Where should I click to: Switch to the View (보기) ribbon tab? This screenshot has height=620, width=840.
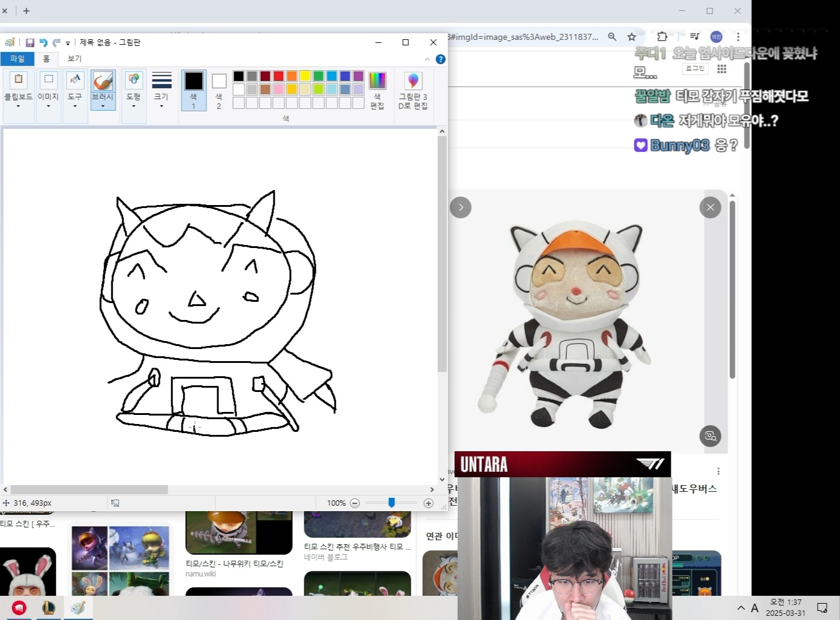pos(74,59)
